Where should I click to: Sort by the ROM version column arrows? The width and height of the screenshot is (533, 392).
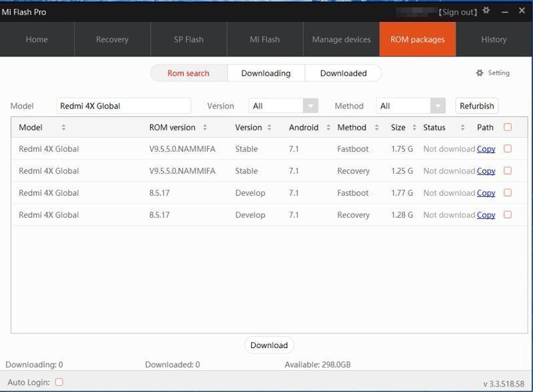tap(205, 127)
